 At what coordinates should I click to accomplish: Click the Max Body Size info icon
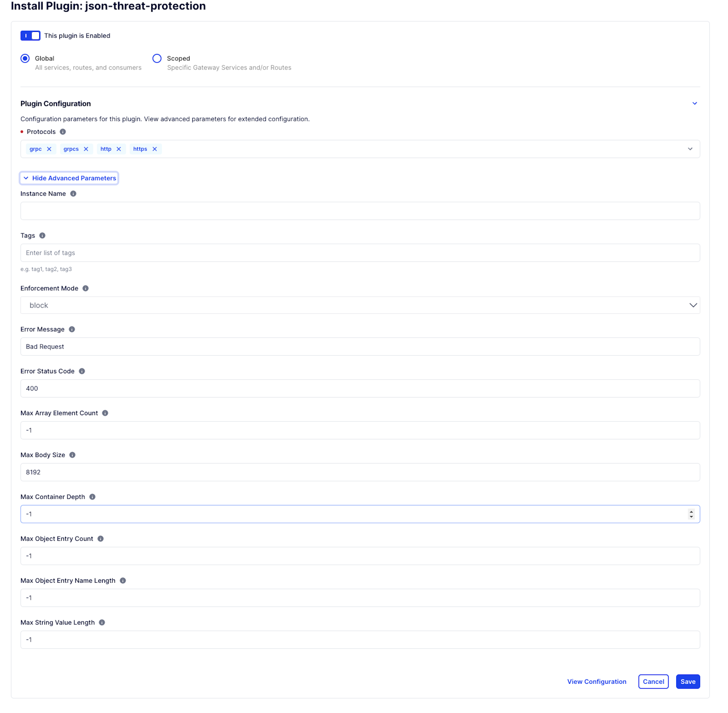[x=73, y=455]
